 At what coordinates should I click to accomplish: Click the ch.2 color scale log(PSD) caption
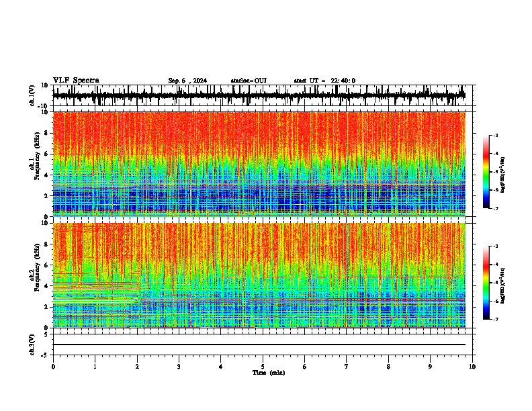point(503,286)
